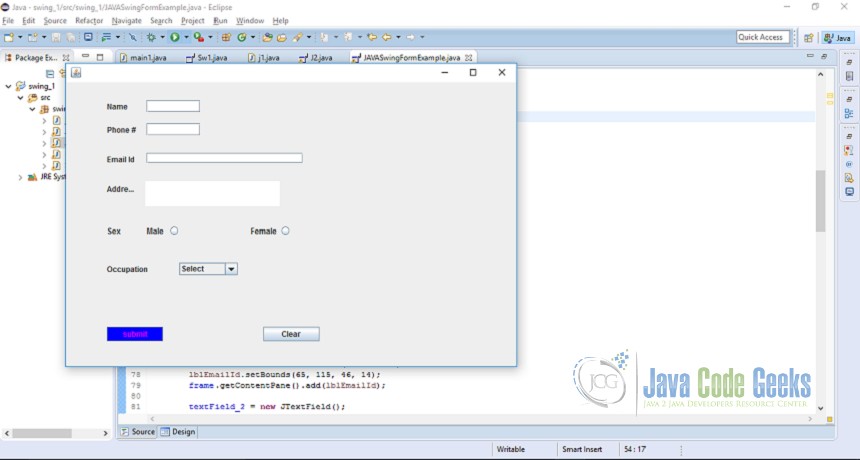Click the Quick Access search box

763,37
